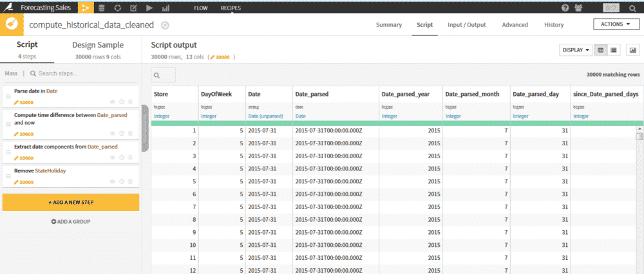Disable the Compute time difference step

coord(121,132)
